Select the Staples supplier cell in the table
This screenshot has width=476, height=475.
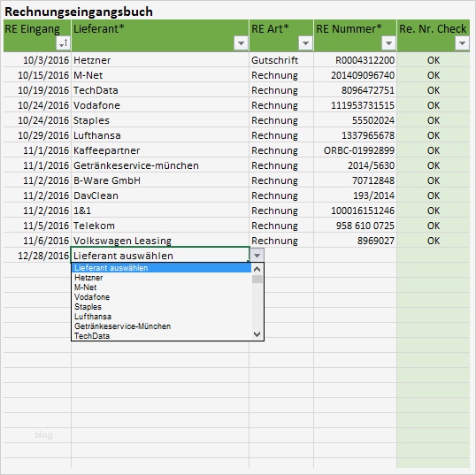point(160,120)
